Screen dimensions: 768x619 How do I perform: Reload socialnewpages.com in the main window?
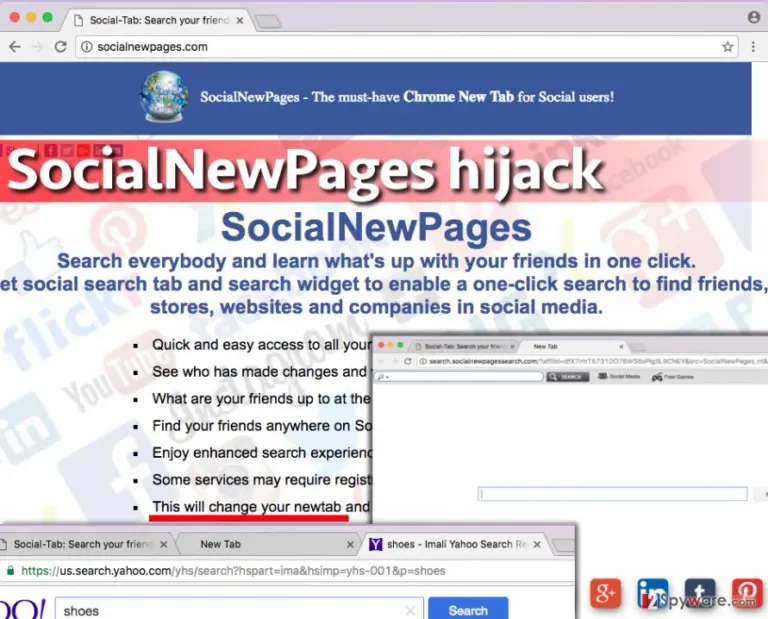pyautogui.click(x=60, y=47)
